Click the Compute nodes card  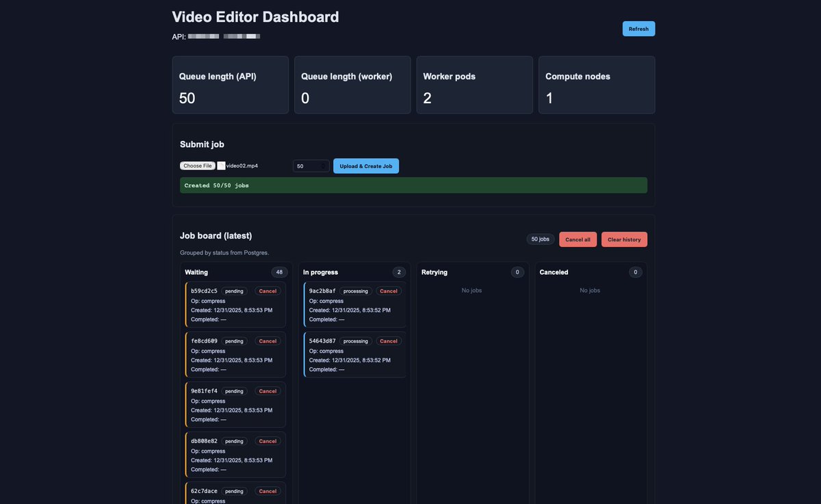[x=597, y=85]
